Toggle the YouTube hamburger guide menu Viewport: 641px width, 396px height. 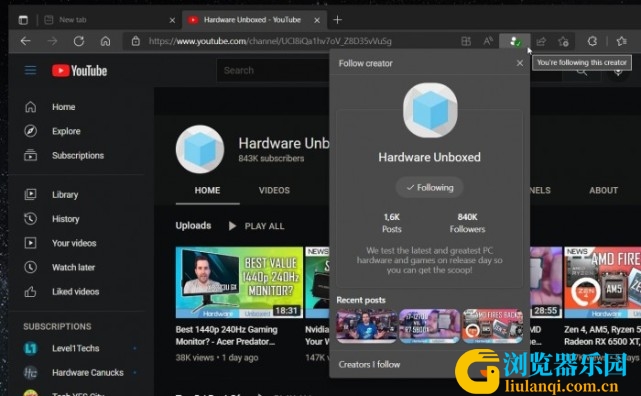30,70
